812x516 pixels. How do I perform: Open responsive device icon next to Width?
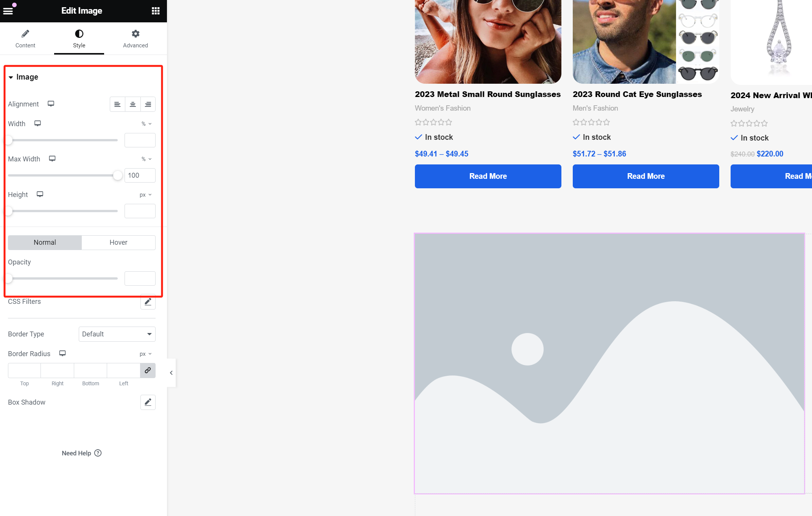[x=37, y=124]
